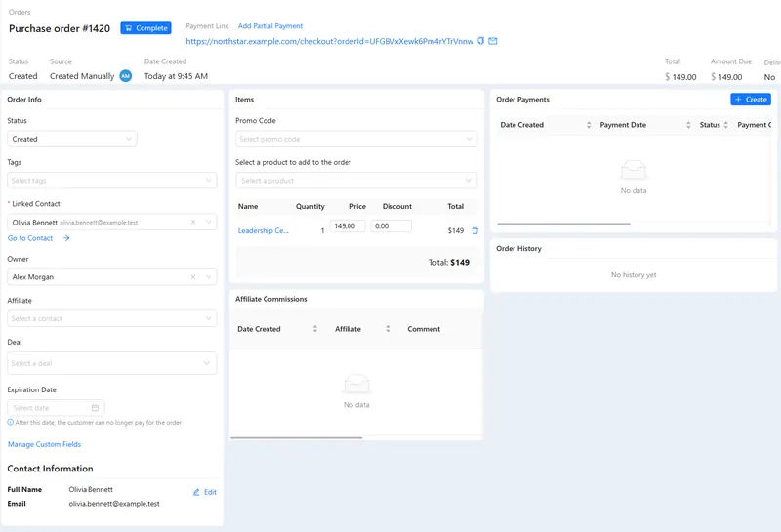Viewport: 781px width, 532px height.
Task: Open the Leadership Ce... product link
Action: click(263, 230)
